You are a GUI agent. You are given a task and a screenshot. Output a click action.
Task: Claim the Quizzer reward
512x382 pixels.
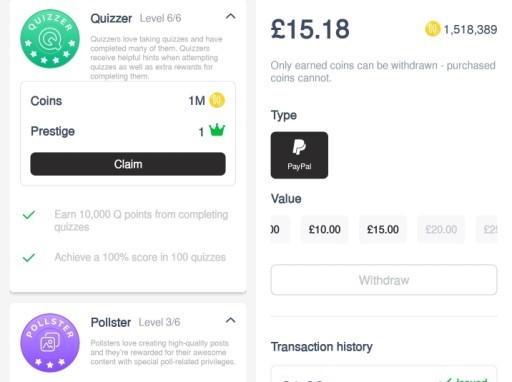[x=128, y=164]
